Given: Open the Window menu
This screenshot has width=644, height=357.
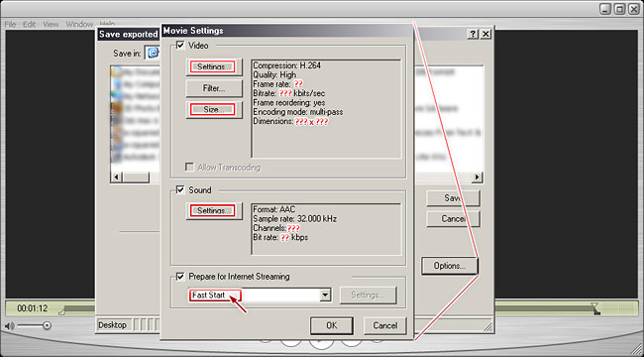Looking at the screenshot, I should tap(79, 24).
